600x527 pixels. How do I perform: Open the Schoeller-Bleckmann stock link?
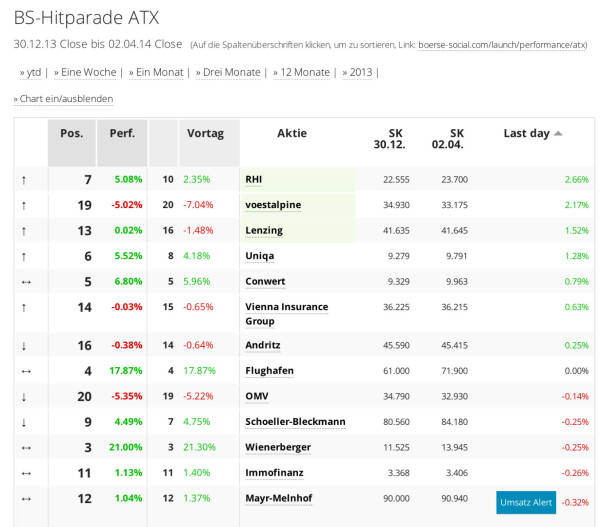(295, 422)
